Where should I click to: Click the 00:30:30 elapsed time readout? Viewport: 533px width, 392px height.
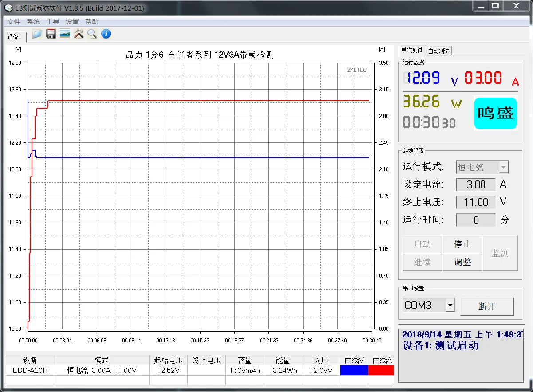point(429,122)
